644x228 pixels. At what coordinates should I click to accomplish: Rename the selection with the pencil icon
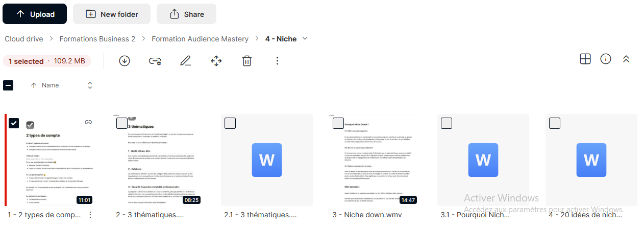coord(186,61)
